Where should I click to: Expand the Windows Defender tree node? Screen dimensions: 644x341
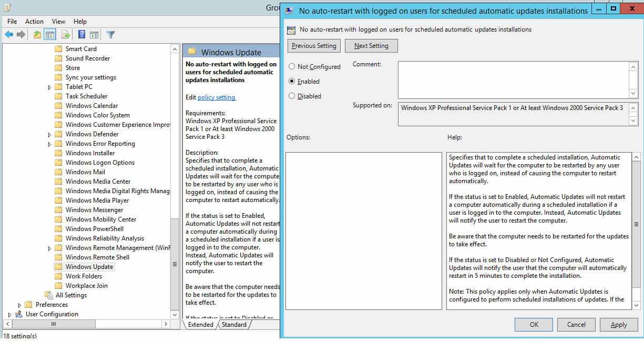pyautogui.click(x=50, y=134)
